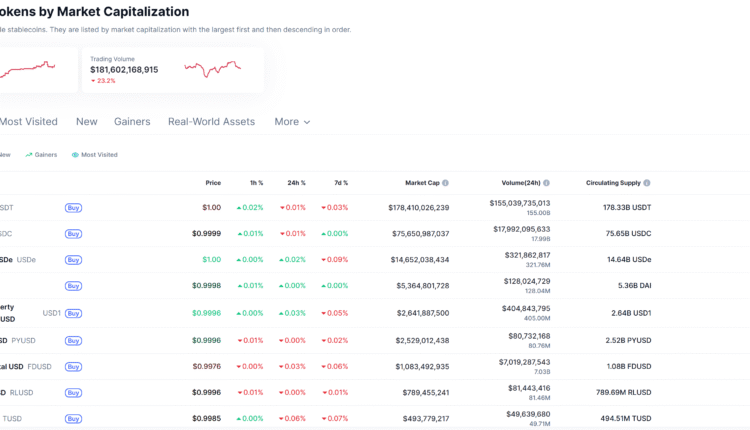The width and height of the screenshot is (750, 430).
Task: Click the Volume(24h) info icon
Action: [x=547, y=183]
